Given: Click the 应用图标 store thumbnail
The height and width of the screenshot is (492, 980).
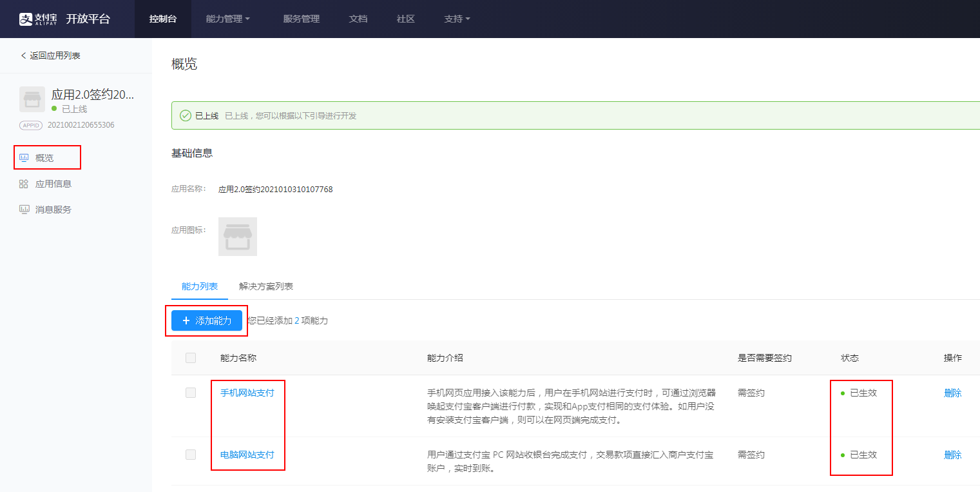Looking at the screenshot, I should (x=238, y=237).
